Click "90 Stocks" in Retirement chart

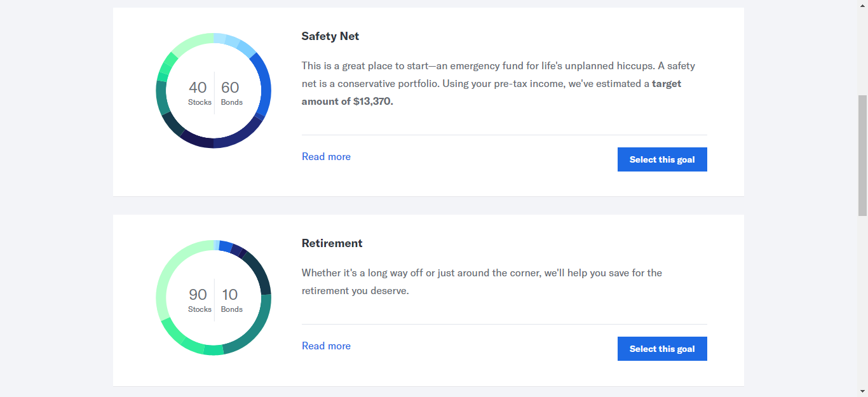pyautogui.click(x=199, y=300)
